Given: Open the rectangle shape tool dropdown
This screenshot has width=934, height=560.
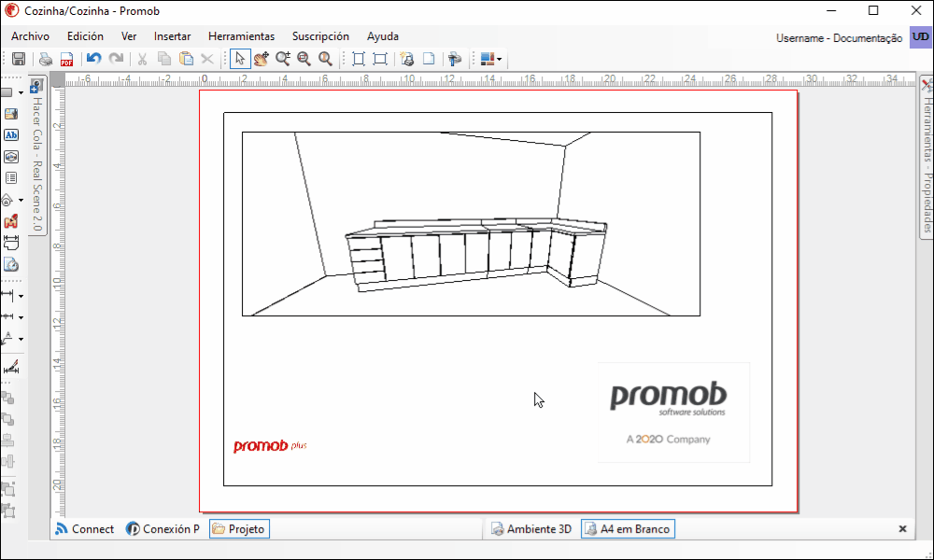Looking at the screenshot, I should click(21, 92).
